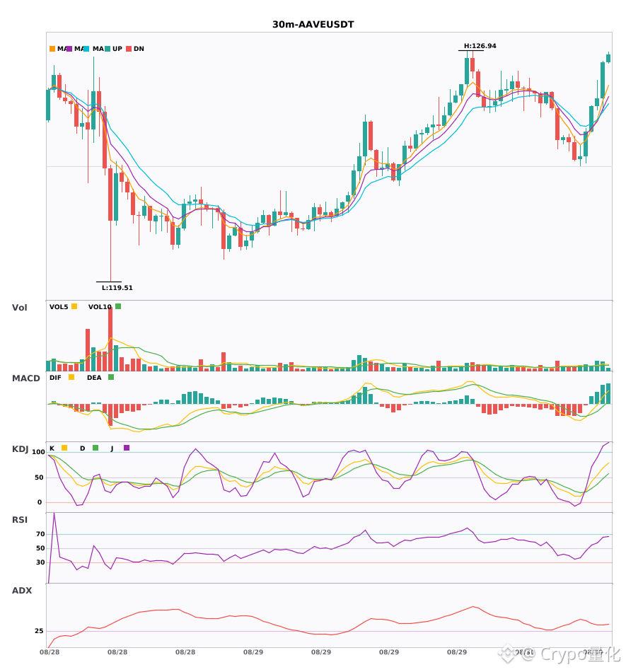
Task: Click the 30m-AAVEUSDT chart title
Action: (313, 25)
